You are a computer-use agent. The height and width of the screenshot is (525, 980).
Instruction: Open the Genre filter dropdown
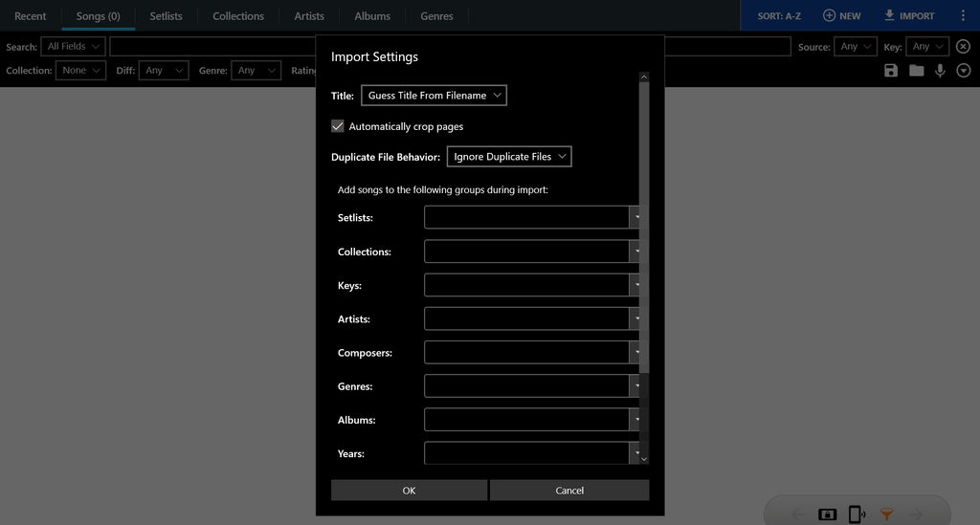(256, 71)
